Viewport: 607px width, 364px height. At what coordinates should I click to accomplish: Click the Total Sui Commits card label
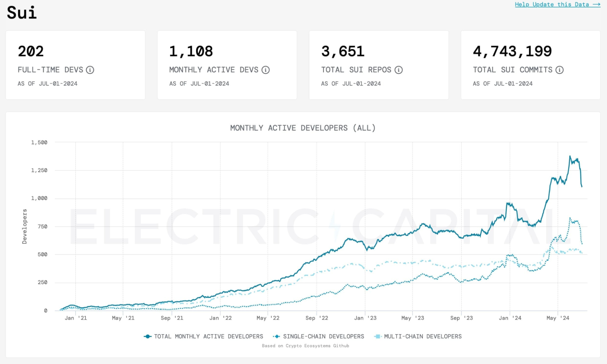(x=513, y=70)
